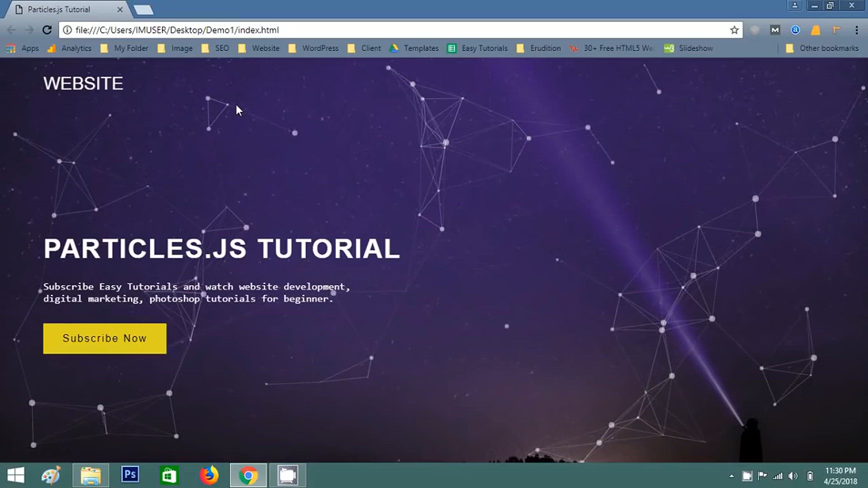Switch to Chrome in the taskbar

pos(248,475)
